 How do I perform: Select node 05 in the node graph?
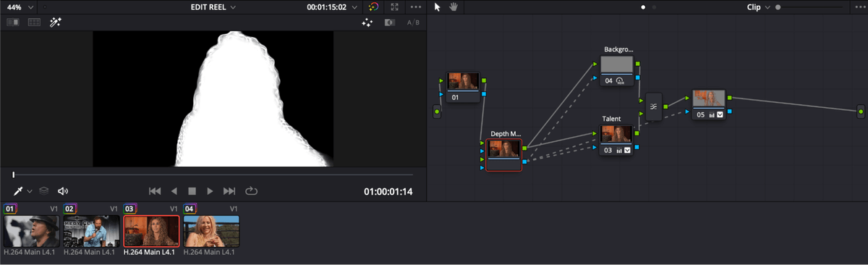pos(709,104)
